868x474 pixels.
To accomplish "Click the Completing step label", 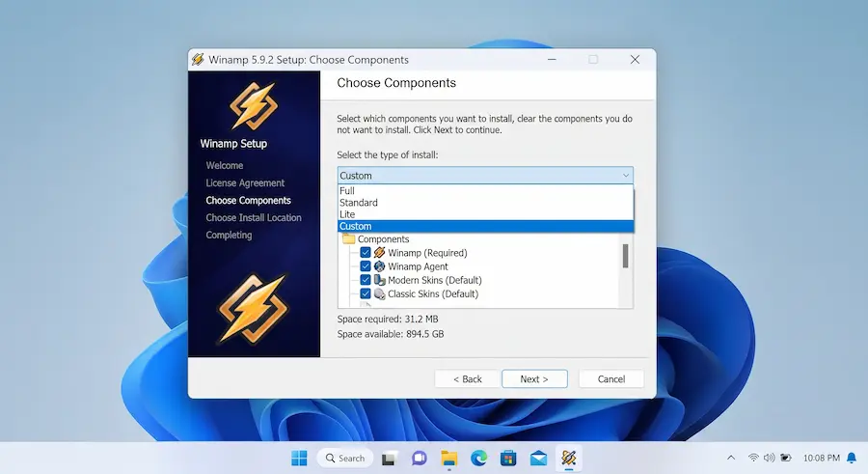I will click(x=229, y=235).
